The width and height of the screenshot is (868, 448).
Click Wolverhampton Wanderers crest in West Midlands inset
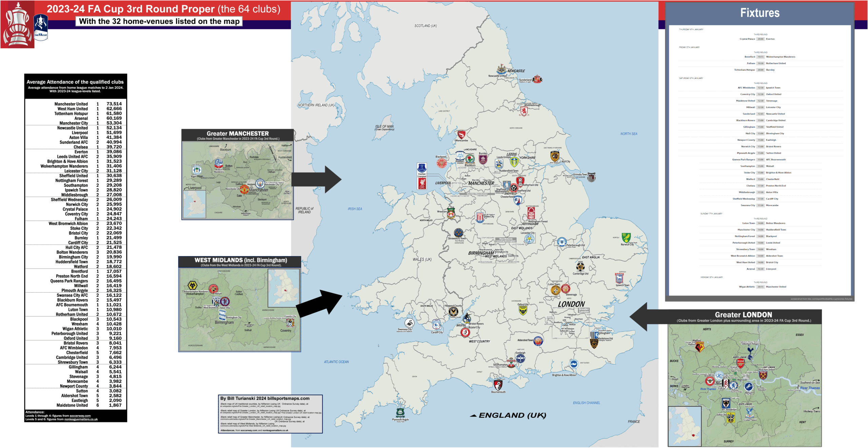point(193,285)
